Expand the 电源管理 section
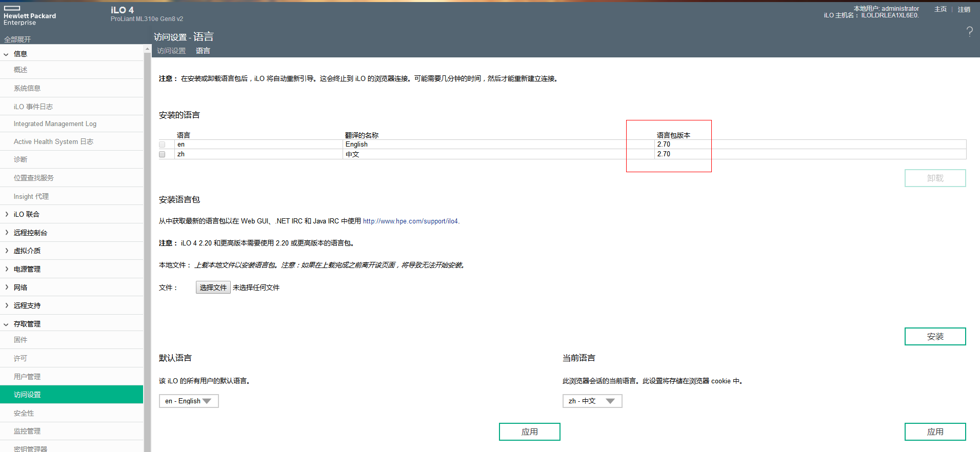Screen dimensions: 980x452 pos(6,269)
